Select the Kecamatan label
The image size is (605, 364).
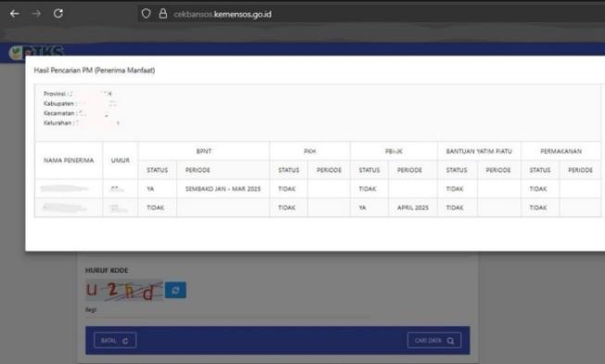click(x=58, y=113)
